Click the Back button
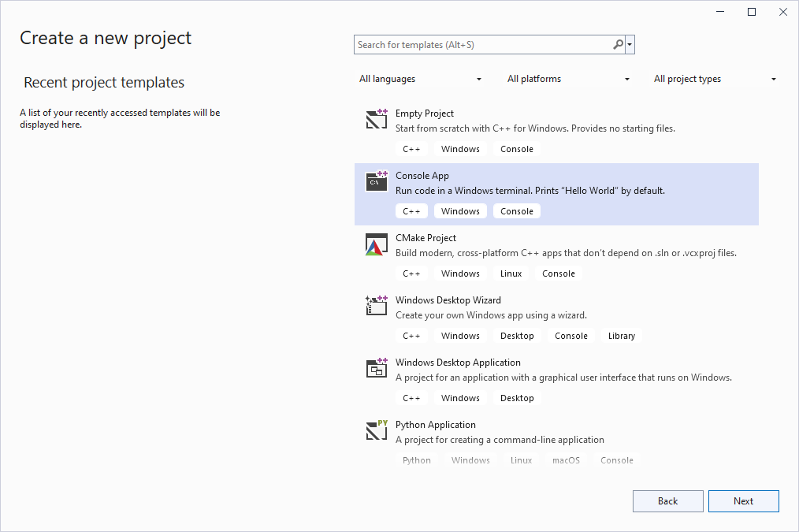This screenshot has height=532, width=799. (667, 500)
